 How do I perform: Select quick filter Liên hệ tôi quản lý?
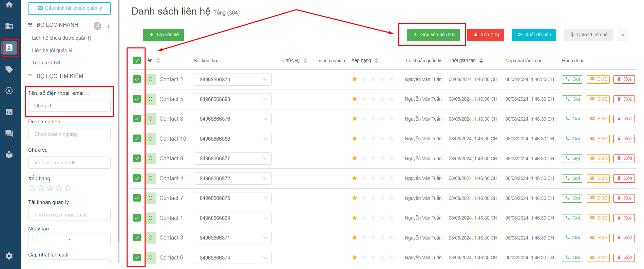pos(52,50)
